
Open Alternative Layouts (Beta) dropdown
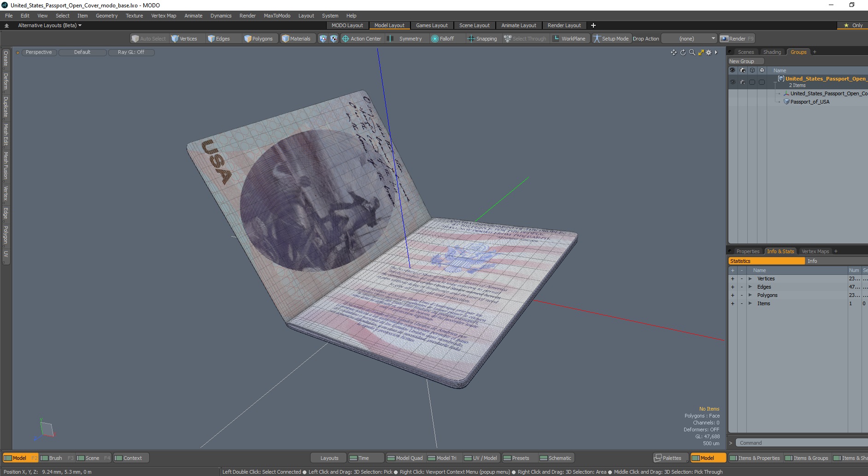(x=49, y=25)
